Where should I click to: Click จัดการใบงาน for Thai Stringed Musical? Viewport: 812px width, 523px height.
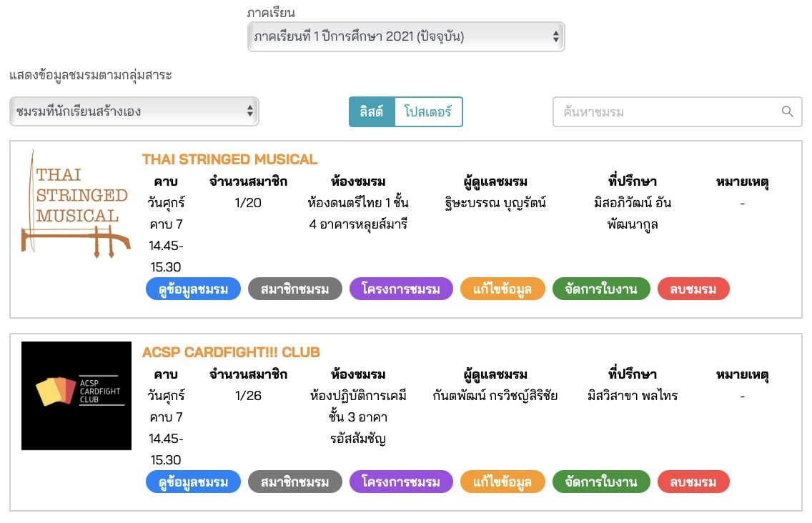click(601, 289)
